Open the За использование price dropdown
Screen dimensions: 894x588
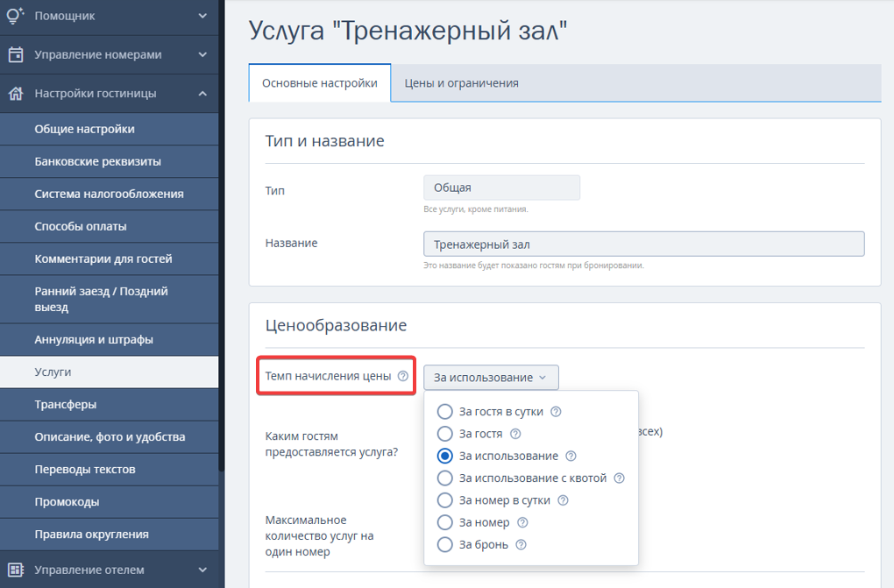(491, 378)
